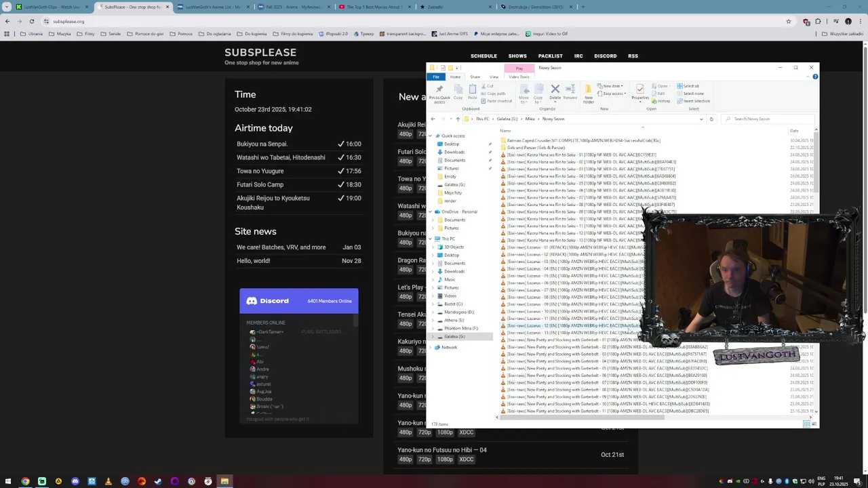The height and width of the screenshot is (488, 868).
Task: Bookmark this page with the star icon
Action: pos(788,21)
